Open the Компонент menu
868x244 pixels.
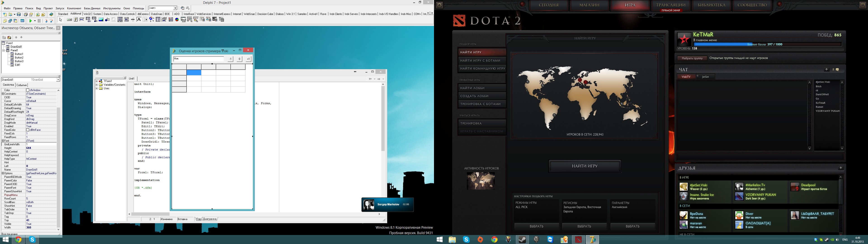coord(74,8)
